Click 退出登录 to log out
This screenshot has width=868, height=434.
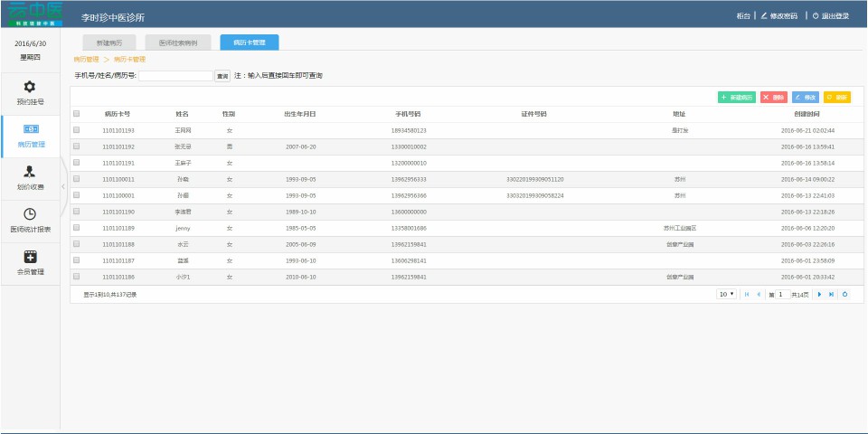[830, 16]
